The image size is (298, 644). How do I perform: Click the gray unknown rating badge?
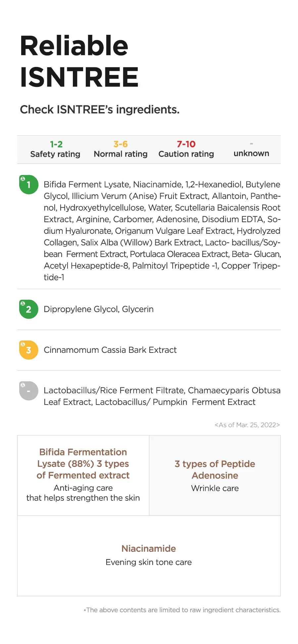coord(29,391)
